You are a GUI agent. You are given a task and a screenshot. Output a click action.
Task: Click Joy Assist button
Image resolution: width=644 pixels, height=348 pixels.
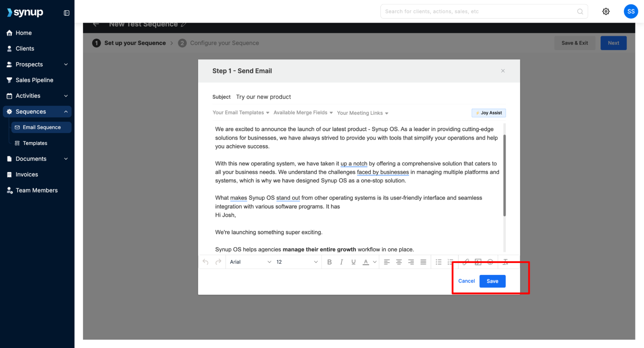point(488,113)
